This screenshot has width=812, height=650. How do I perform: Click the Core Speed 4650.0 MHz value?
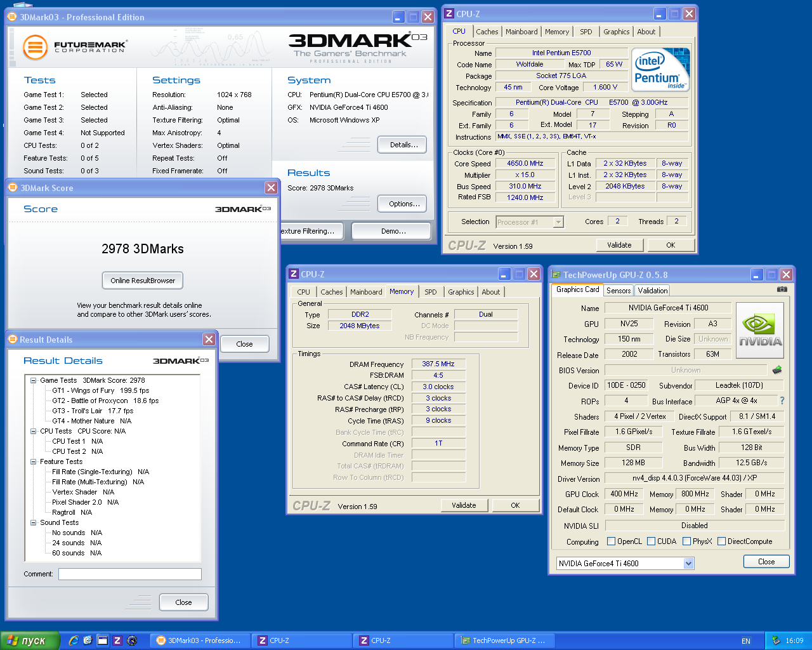pos(525,163)
